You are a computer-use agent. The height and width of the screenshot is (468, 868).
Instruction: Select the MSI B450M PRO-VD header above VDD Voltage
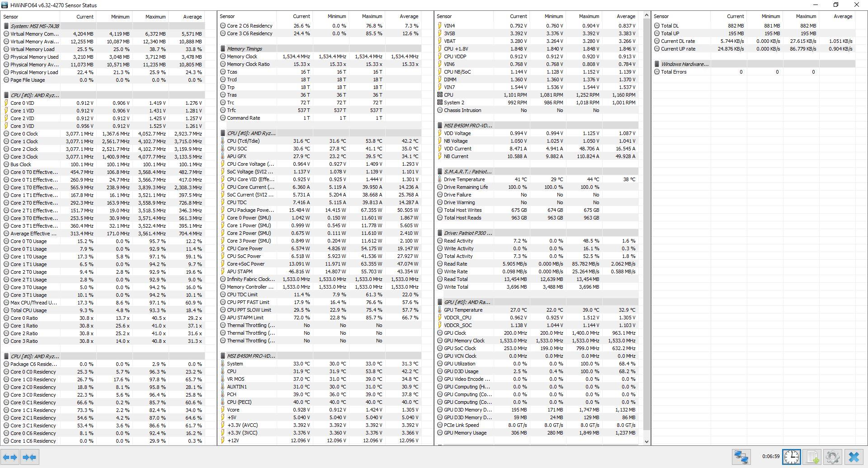(x=538, y=126)
